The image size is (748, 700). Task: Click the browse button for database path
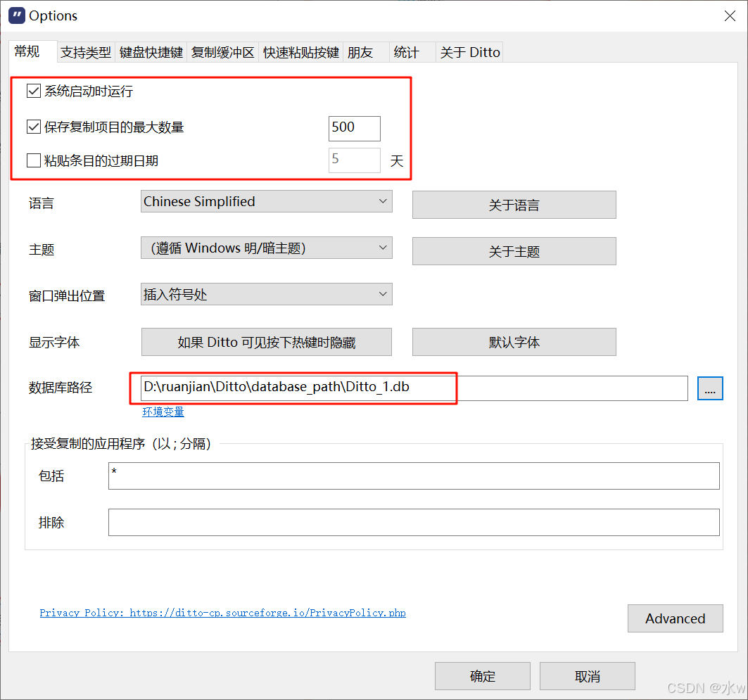tap(710, 388)
